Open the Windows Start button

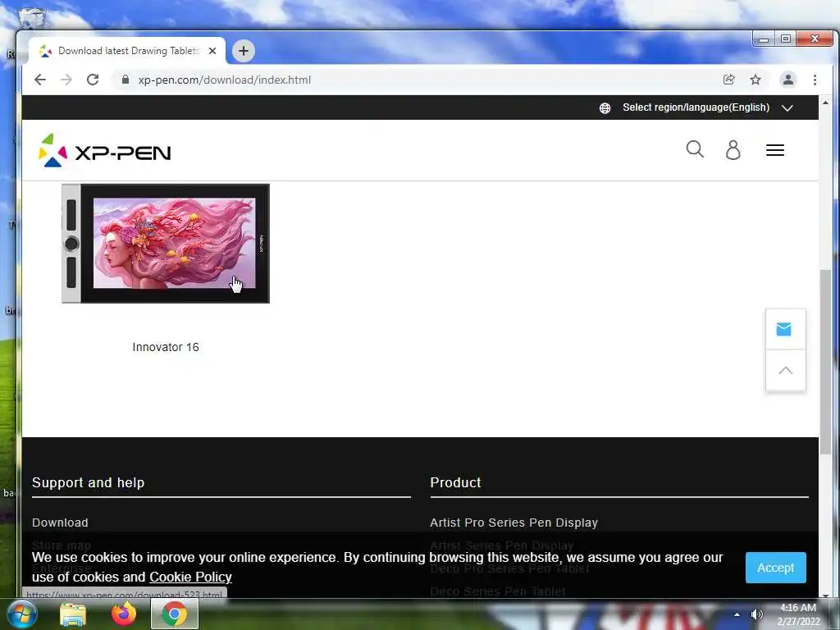click(x=21, y=614)
